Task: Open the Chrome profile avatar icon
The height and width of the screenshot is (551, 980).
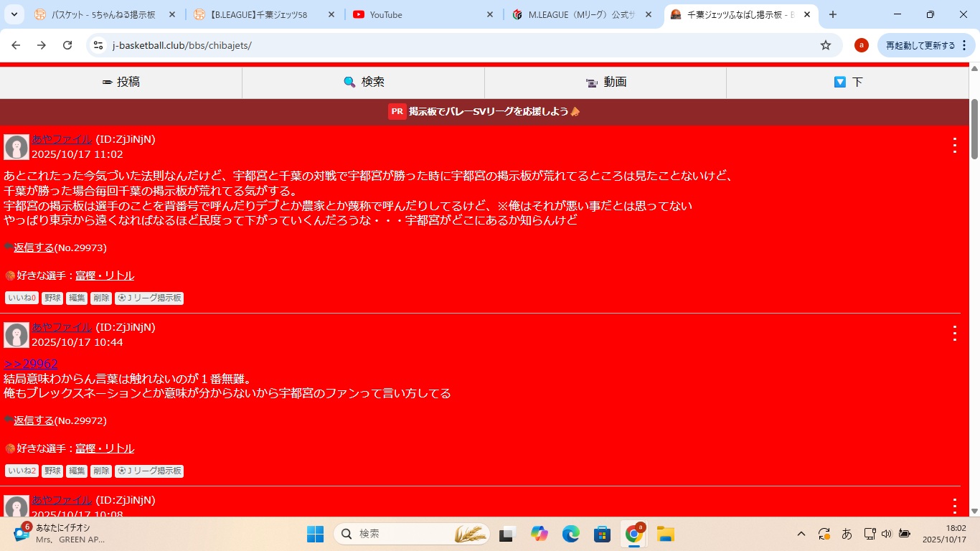Action: pyautogui.click(x=862, y=45)
